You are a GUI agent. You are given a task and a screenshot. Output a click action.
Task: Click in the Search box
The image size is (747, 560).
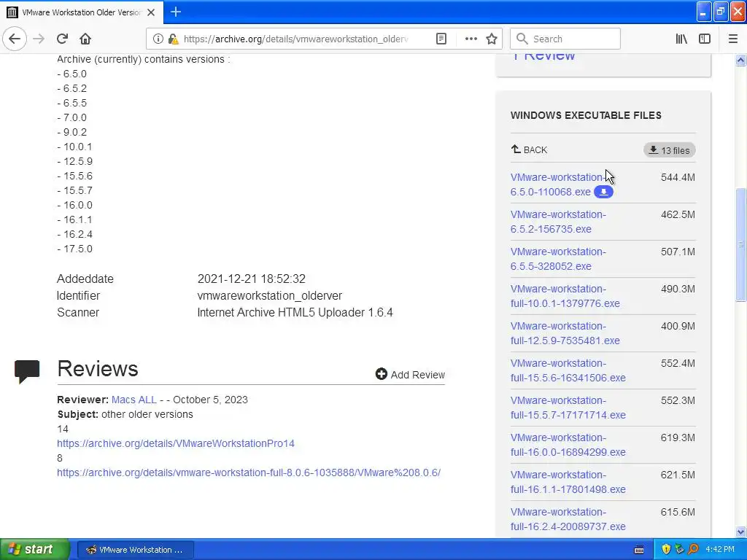(x=565, y=39)
